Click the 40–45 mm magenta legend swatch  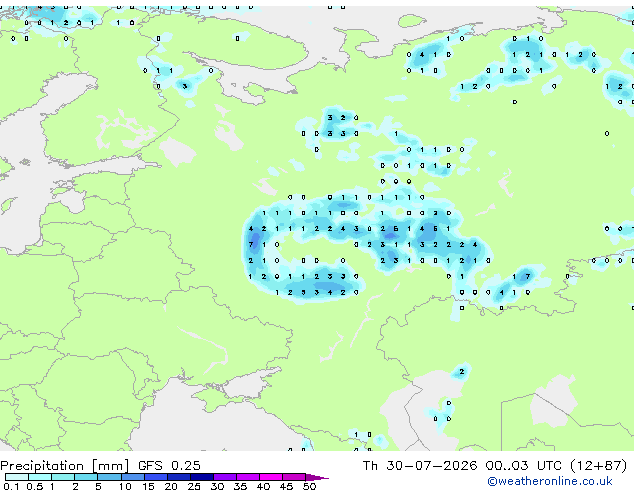point(271,477)
